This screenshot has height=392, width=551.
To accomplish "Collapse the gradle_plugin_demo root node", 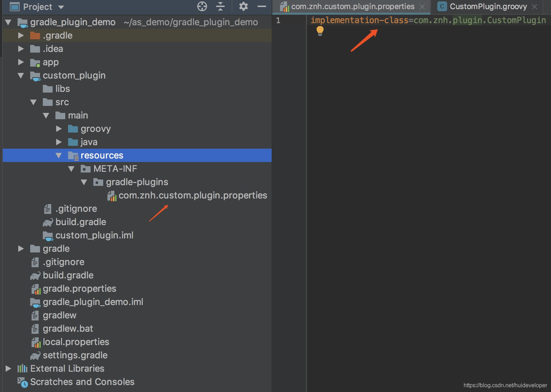I will [8, 22].
